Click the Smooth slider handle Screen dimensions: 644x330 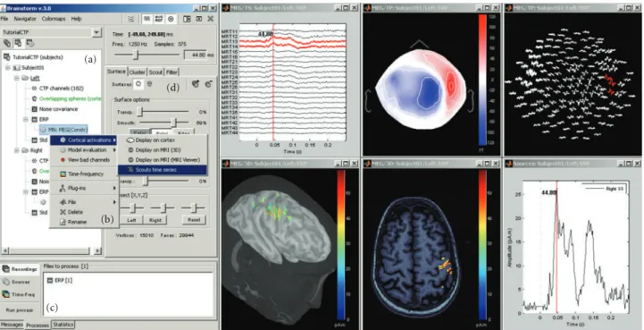pos(173,123)
